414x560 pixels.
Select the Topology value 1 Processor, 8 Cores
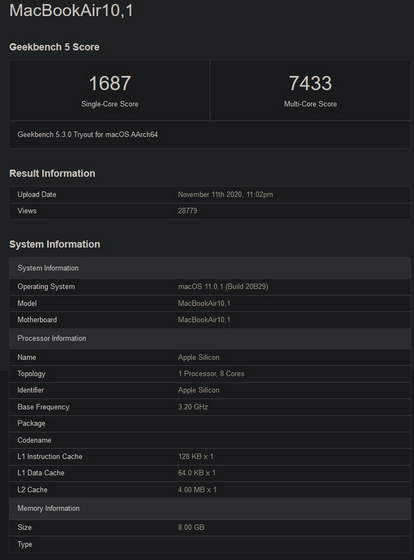211,374
